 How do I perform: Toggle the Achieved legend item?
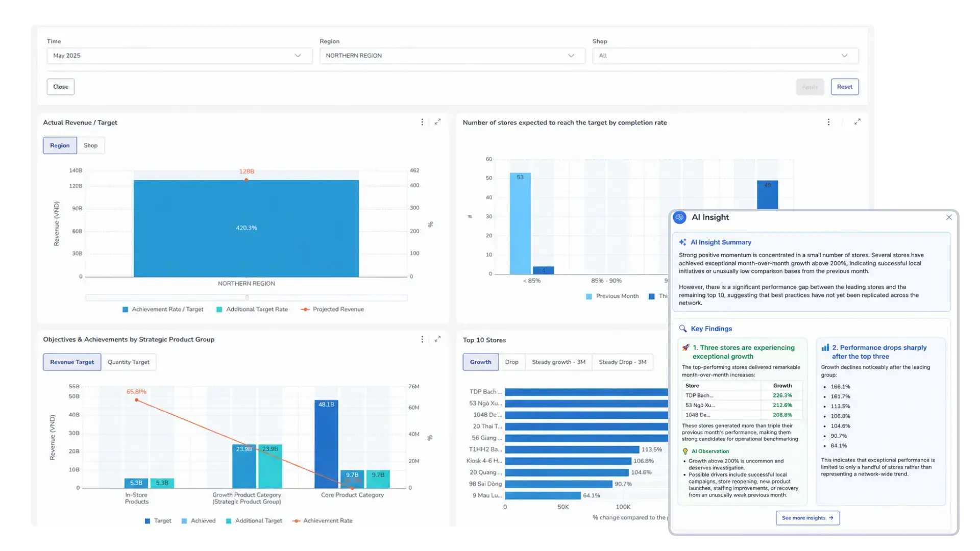199,521
